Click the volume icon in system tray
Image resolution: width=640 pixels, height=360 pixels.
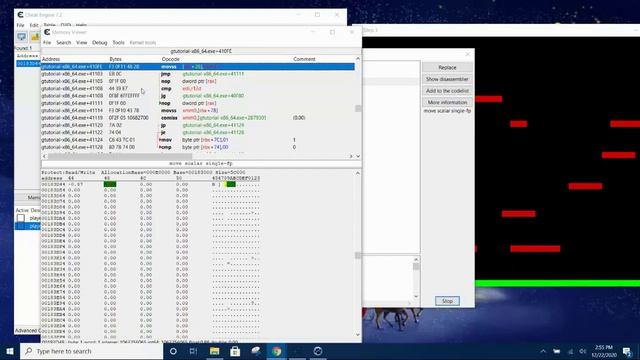[x=583, y=351]
